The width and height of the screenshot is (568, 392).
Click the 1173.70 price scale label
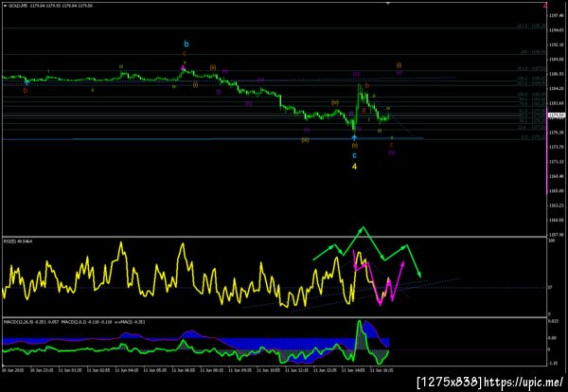coord(557,147)
